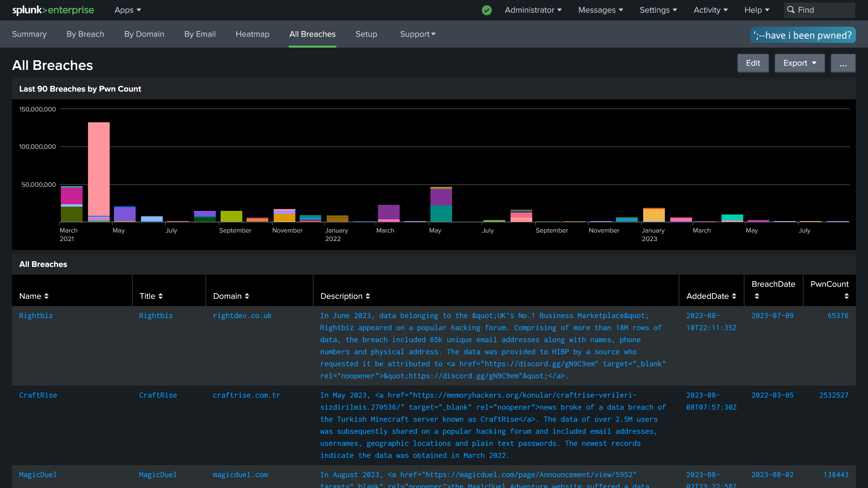The image size is (868, 488).
Task: Sort table by Title column arrows
Action: [x=160, y=296]
